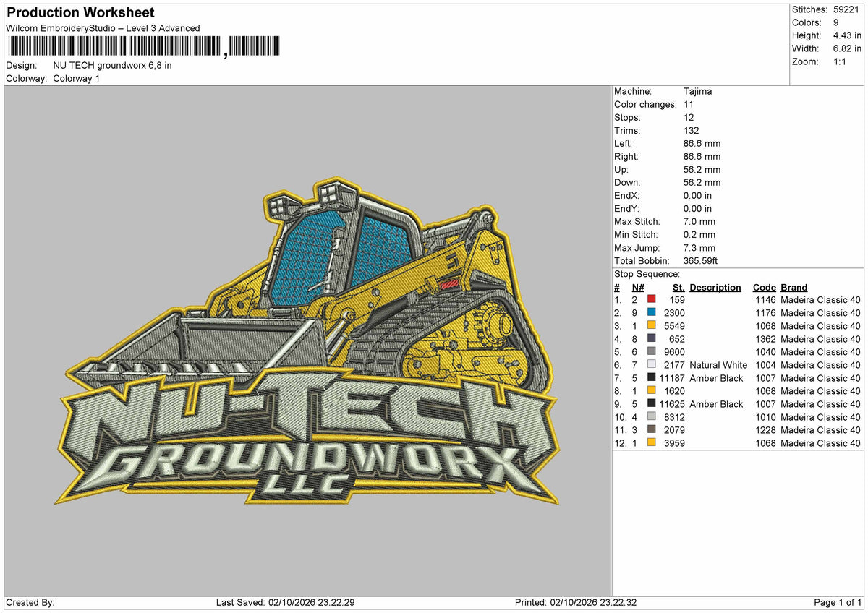Click the Stitches value '59221'
This screenshot has width=868, height=613.
(x=846, y=9)
